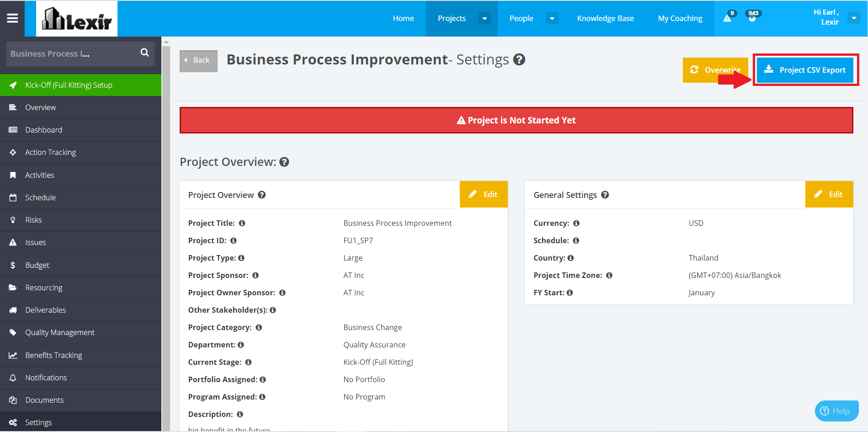Open Projects in top navigation
This screenshot has height=432, width=868.
coord(452,18)
